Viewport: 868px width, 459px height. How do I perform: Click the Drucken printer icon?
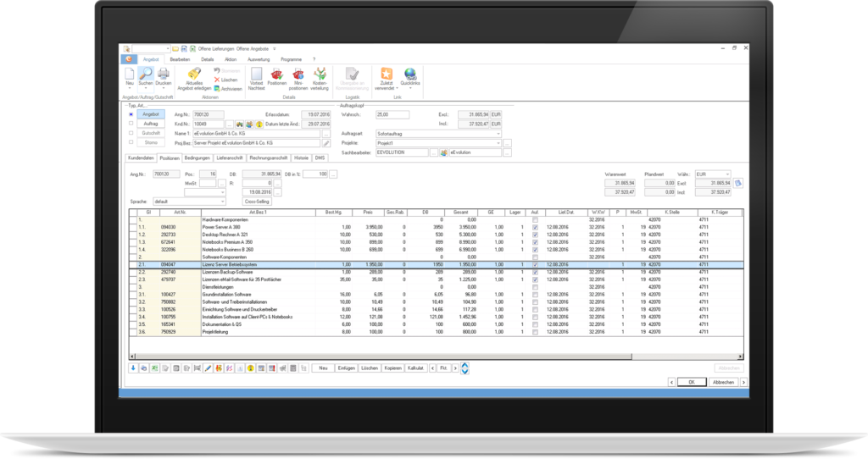point(163,76)
